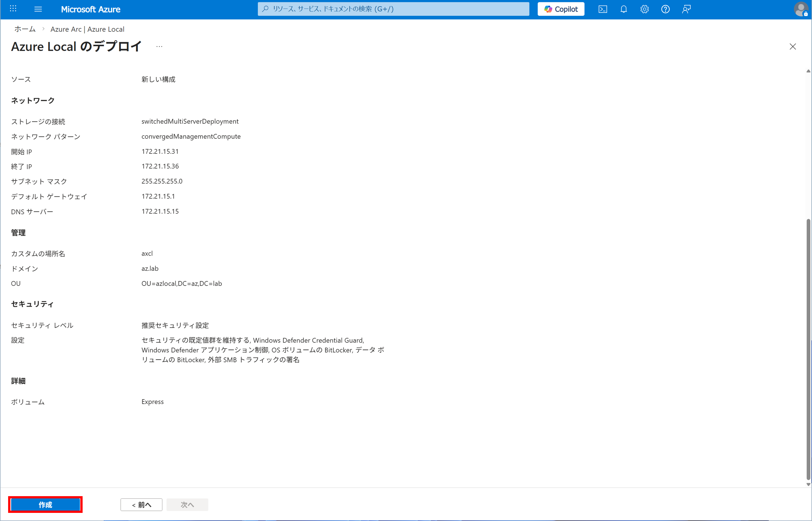Open the portal hamburger menu
Screen dimensions: 812x521
coord(38,9)
